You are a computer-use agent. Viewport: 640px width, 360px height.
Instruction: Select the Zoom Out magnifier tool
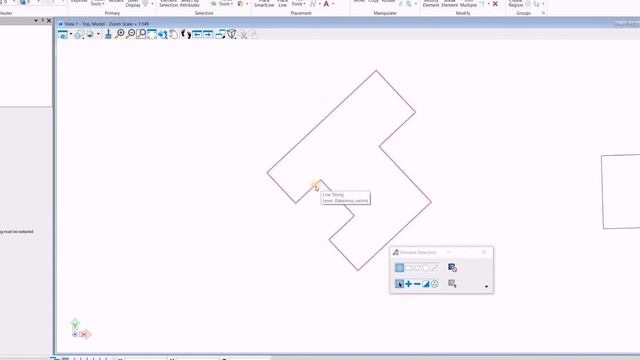[x=131, y=34]
